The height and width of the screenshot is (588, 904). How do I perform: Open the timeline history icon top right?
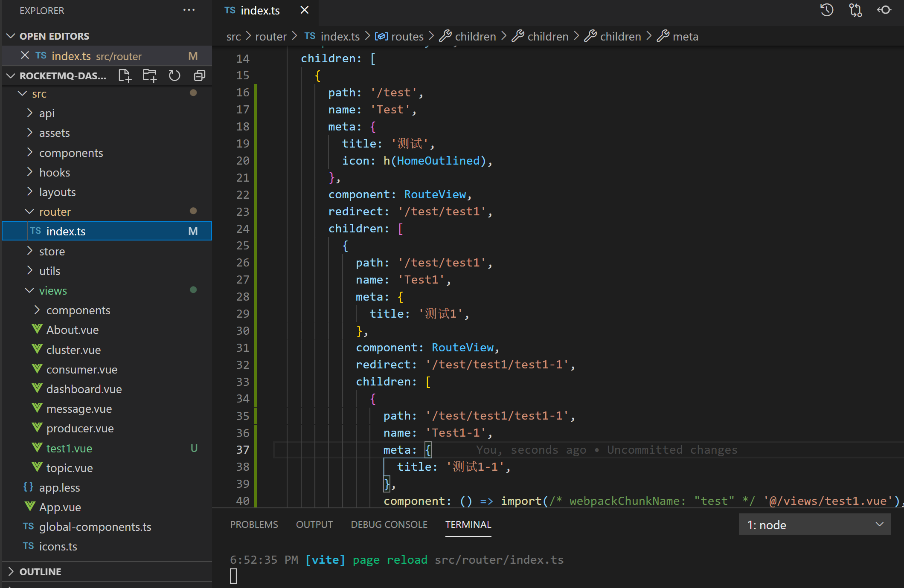(x=826, y=10)
